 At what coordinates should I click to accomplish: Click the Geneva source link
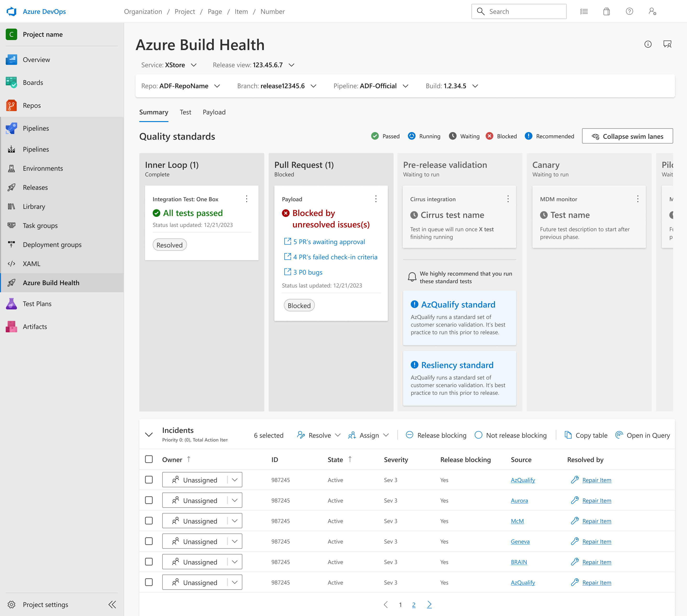[x=520, y=542]
